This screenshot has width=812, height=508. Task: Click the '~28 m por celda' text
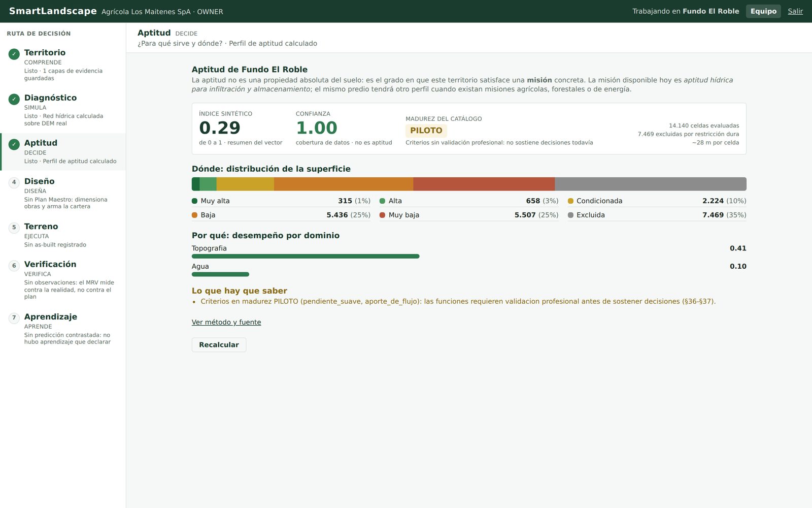pos(716,143)
